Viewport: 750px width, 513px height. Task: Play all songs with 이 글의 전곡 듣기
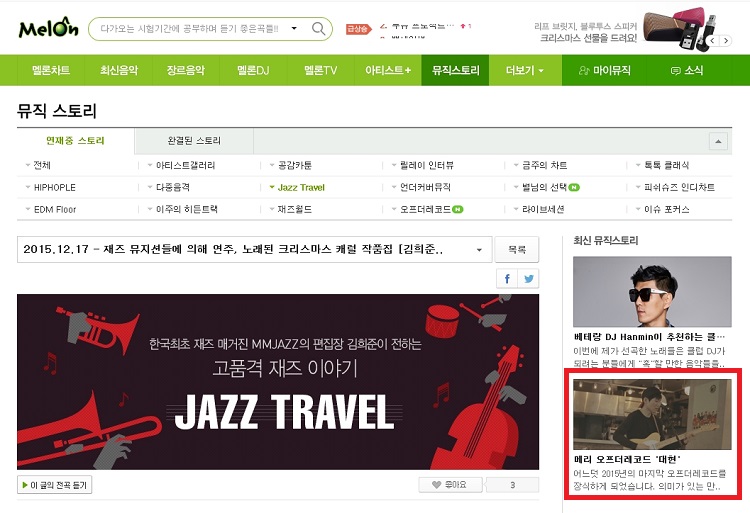(54, 485)
